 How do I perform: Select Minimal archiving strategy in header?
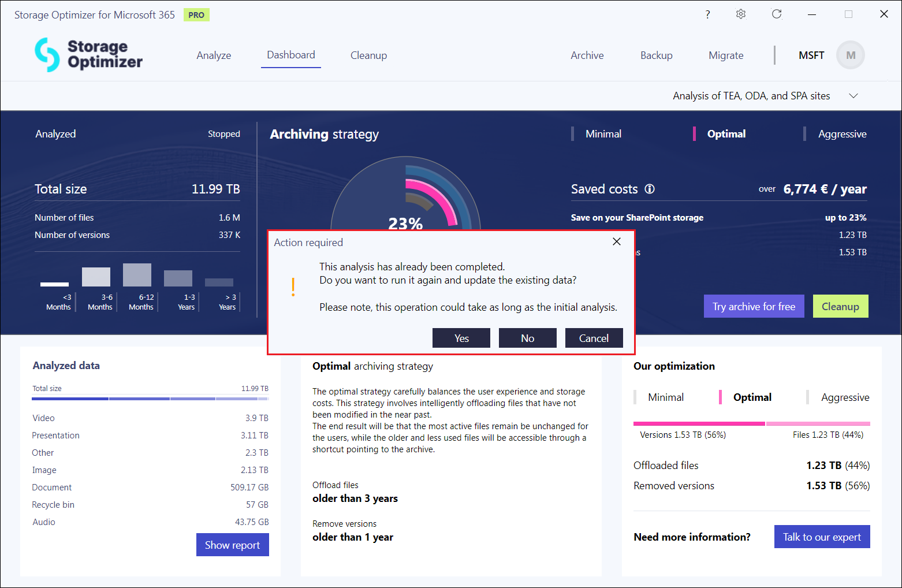coord(603,134)
